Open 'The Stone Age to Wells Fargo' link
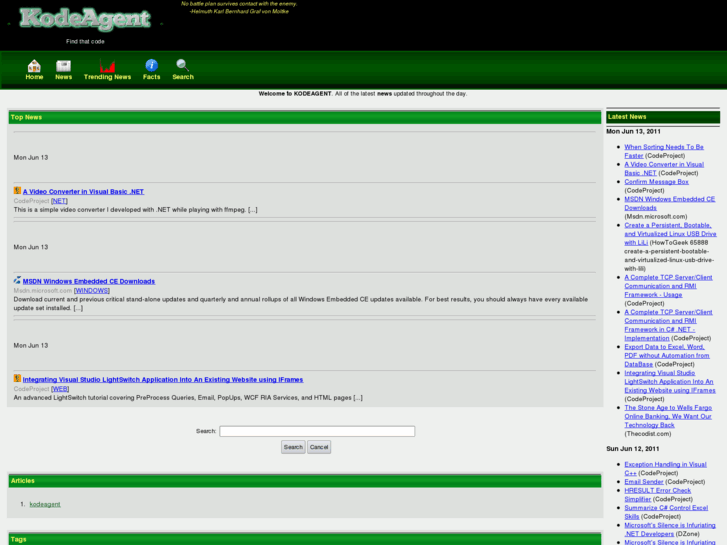Image resolution: width=727 pixels, height=545 pixels. (668, 417)
